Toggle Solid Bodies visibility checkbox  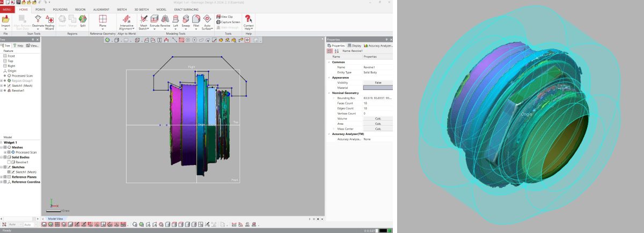click(5, 157)
